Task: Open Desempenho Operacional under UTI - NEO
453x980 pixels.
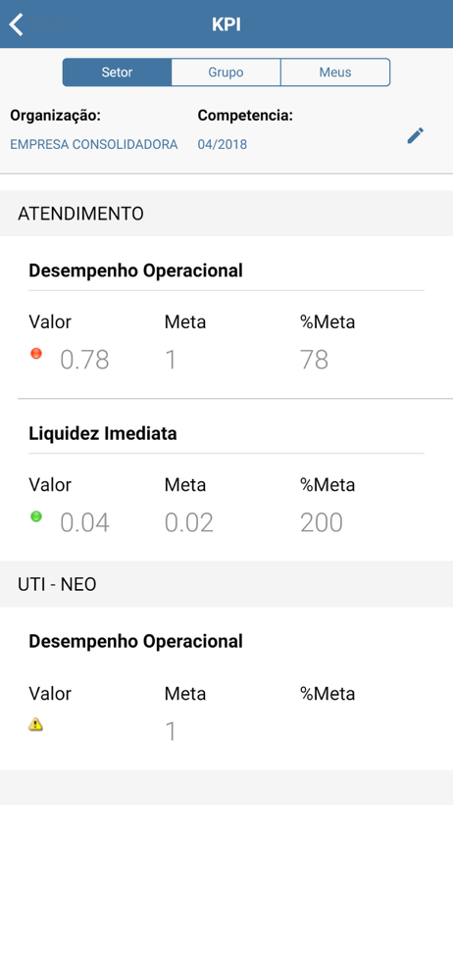Action: click(135, 641)
